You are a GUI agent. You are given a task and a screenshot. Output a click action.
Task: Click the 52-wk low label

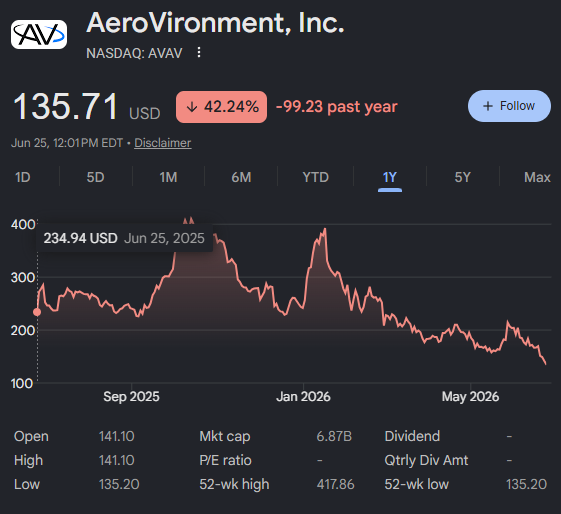click(416, 484)
